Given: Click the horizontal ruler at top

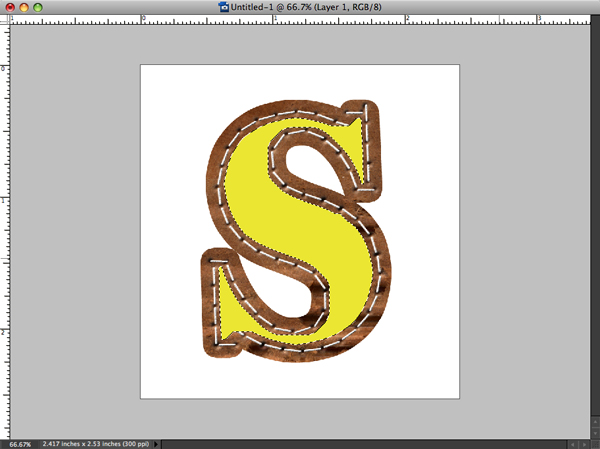Looking at the screenshot, I should [x=300, y=19].
